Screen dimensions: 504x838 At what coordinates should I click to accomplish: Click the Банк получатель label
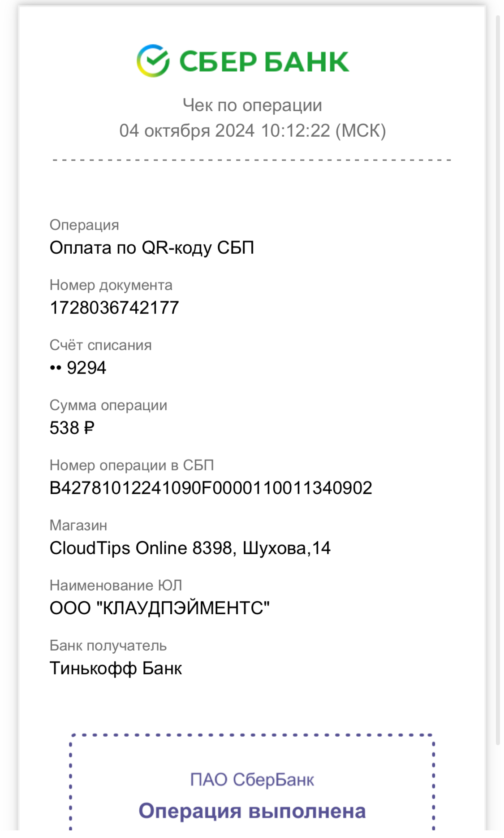tap(108, 646)
